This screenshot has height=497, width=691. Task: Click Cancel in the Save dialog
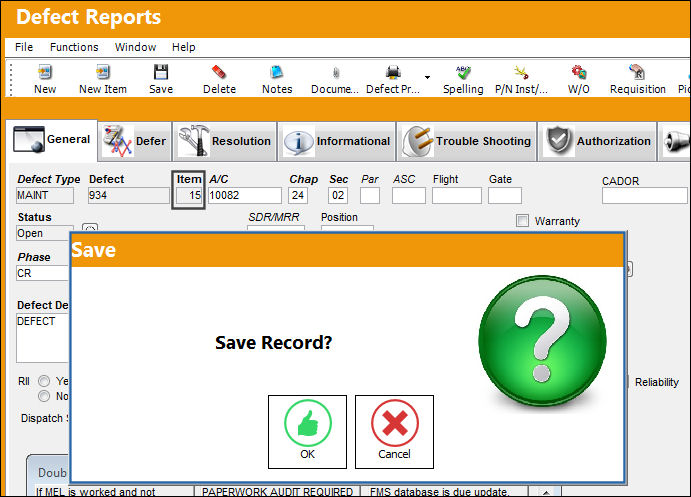[x=394, y=432]
